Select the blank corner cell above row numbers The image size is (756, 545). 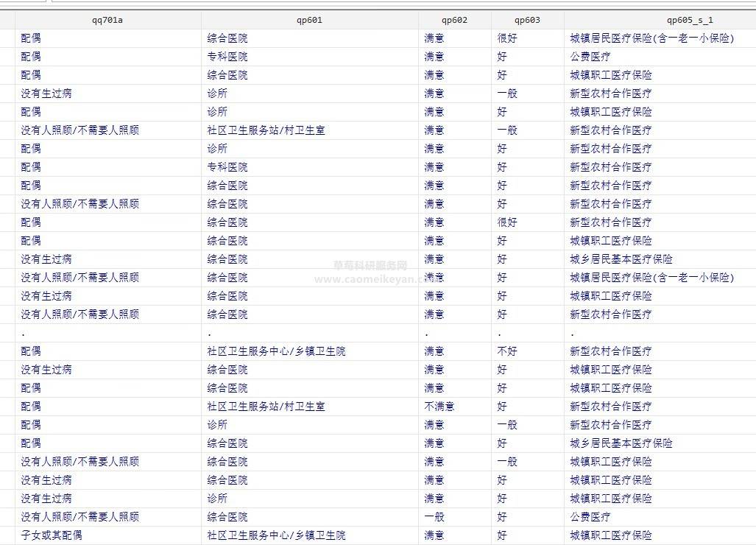(x=7, y=20)
